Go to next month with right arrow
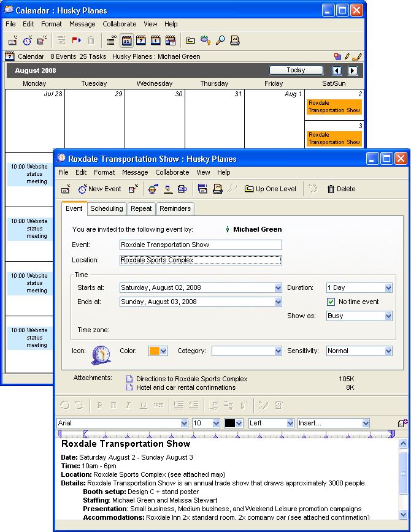This screenshot has height=532, width=411. coord(351,70)
